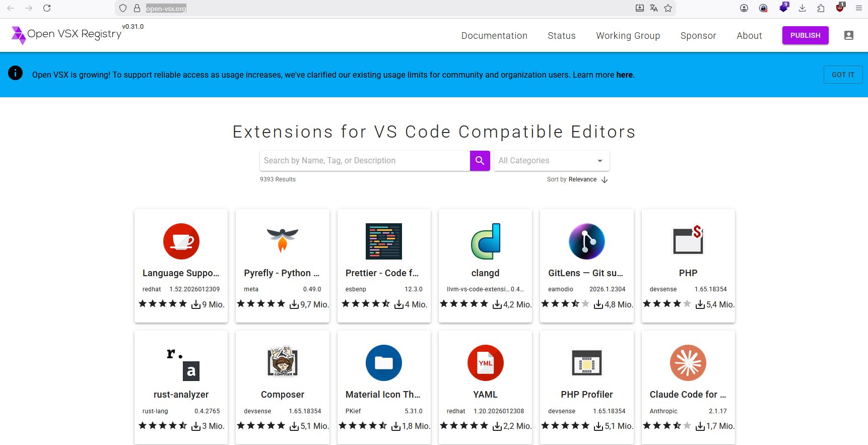Reload the page in the browser
The width and height of the screenshot is (868, 445).
(x=47, y=8)
